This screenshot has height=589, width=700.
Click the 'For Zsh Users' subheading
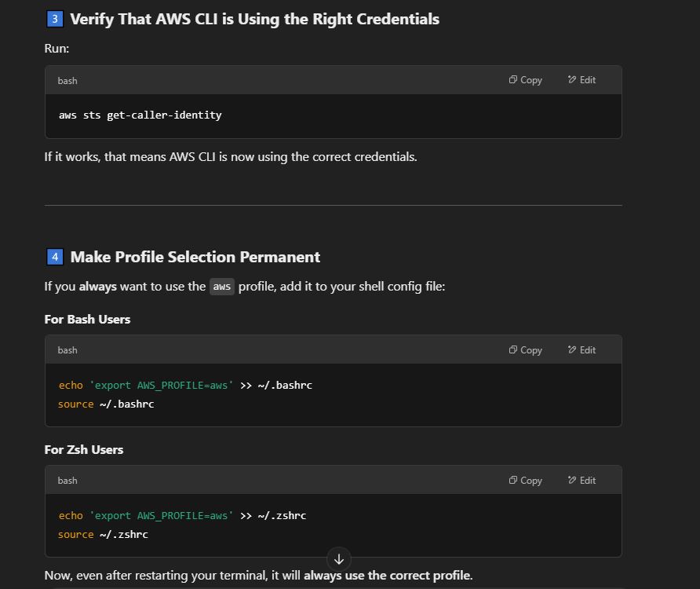[84, 450]
